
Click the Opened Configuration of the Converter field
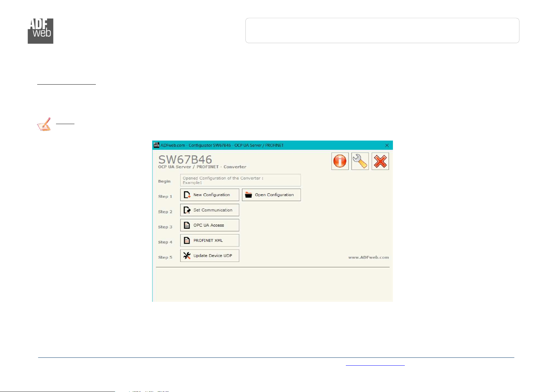tap(240, 180)
